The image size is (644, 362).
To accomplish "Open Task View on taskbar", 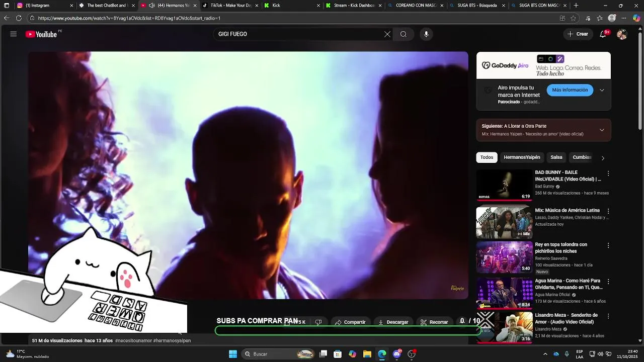I will point(324,354).
